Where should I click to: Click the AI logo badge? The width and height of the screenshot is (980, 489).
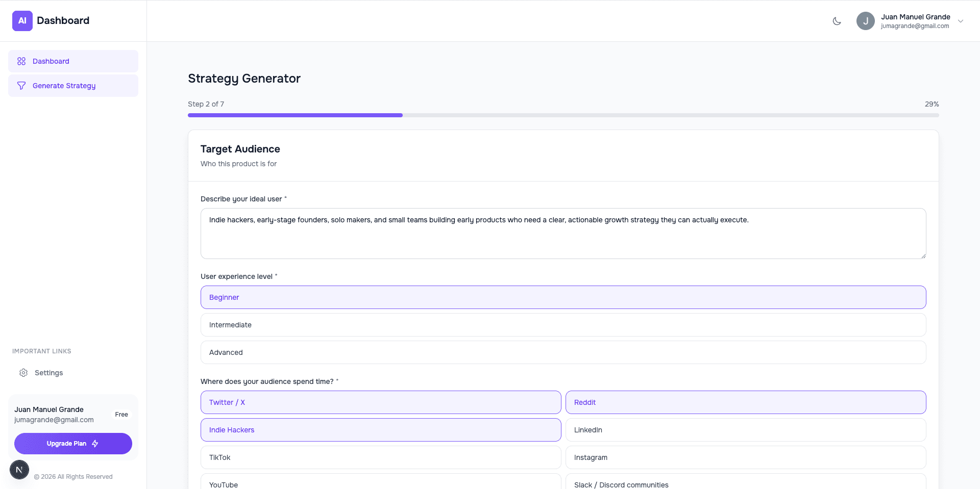22,21
